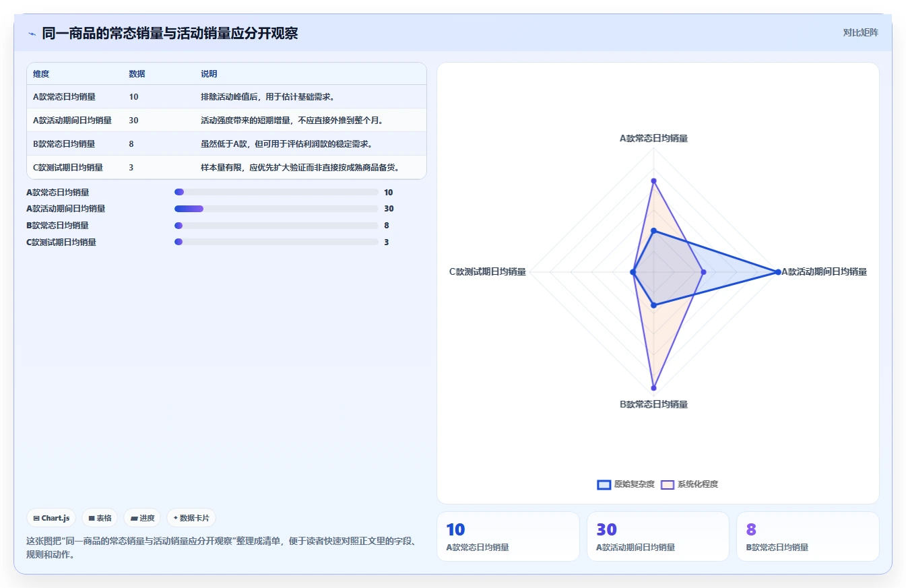Click the description starting 活动强度带来的短期增量

click(x=292, y=121)
